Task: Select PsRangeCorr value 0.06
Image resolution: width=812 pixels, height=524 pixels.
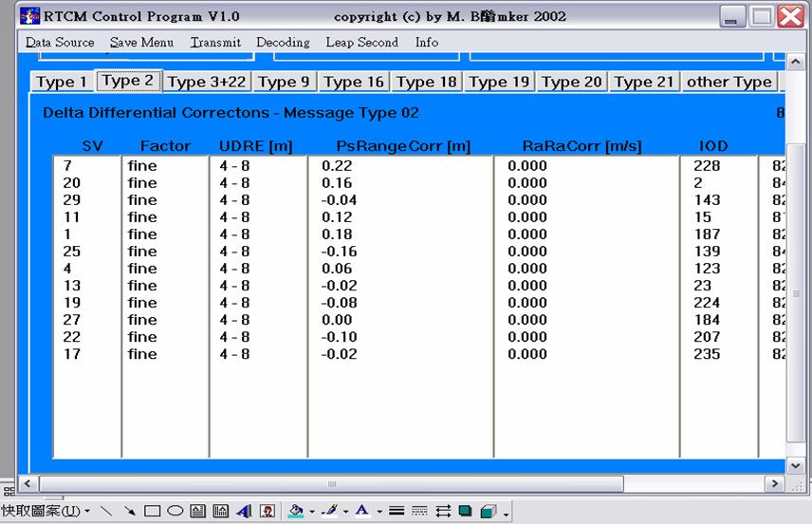Action: click(x=337, y=269)
